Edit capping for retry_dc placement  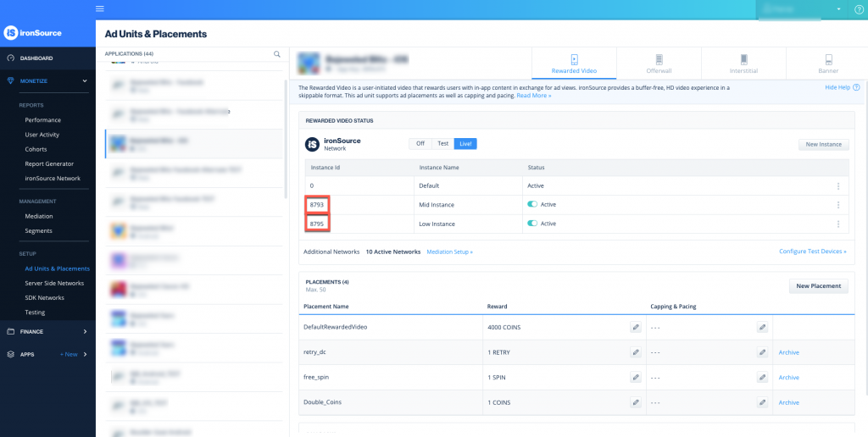tap(762, 351)
